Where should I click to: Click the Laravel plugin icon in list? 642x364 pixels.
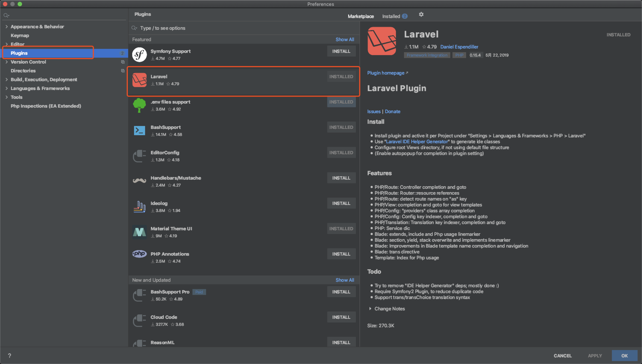(139, 80)
